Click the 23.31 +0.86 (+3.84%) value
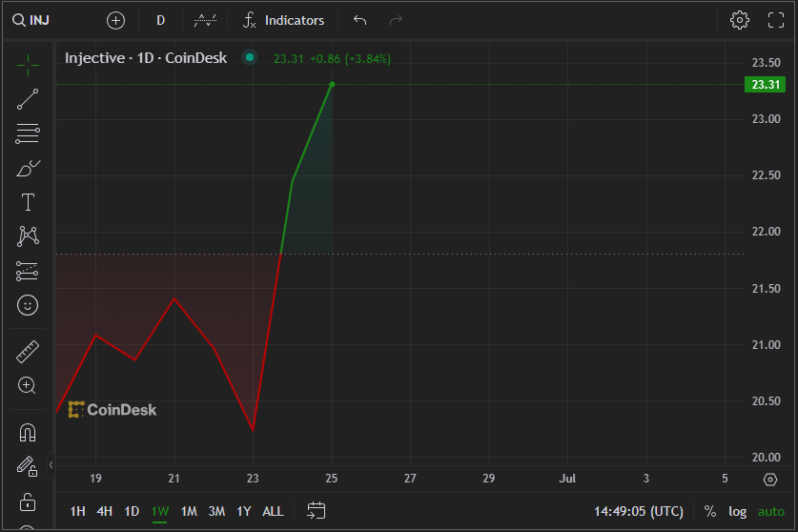 (333, 59)
